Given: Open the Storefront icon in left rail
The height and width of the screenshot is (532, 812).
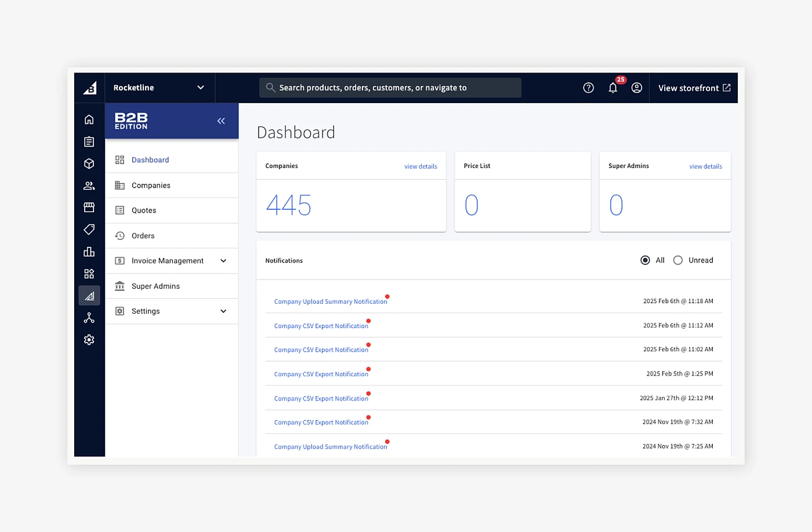Looking at the screenshot, I should click(x=89, y=207).
